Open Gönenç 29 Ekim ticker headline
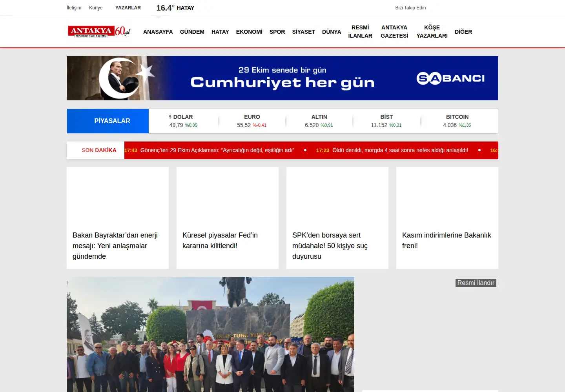 pyautogui.click(x=217, y=150)
